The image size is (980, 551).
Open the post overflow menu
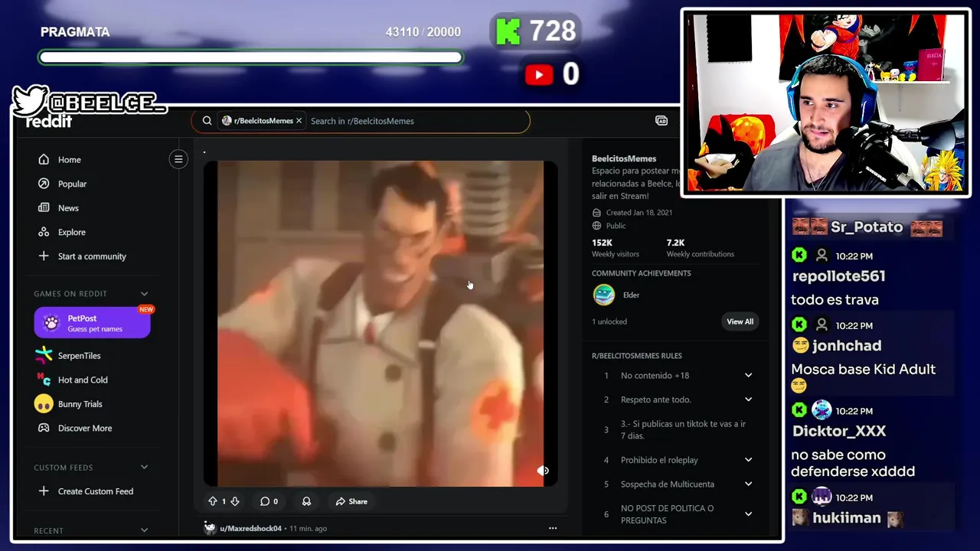(553, 528)
